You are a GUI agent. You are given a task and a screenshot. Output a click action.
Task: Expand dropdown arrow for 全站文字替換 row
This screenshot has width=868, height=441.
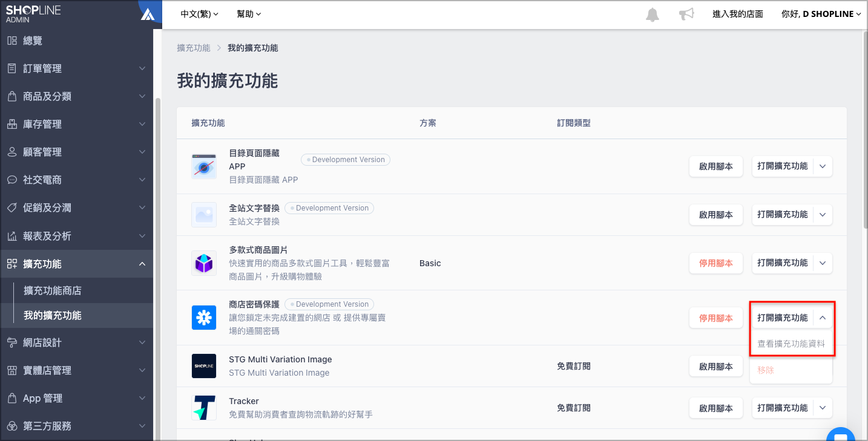[x=823, y=215]
